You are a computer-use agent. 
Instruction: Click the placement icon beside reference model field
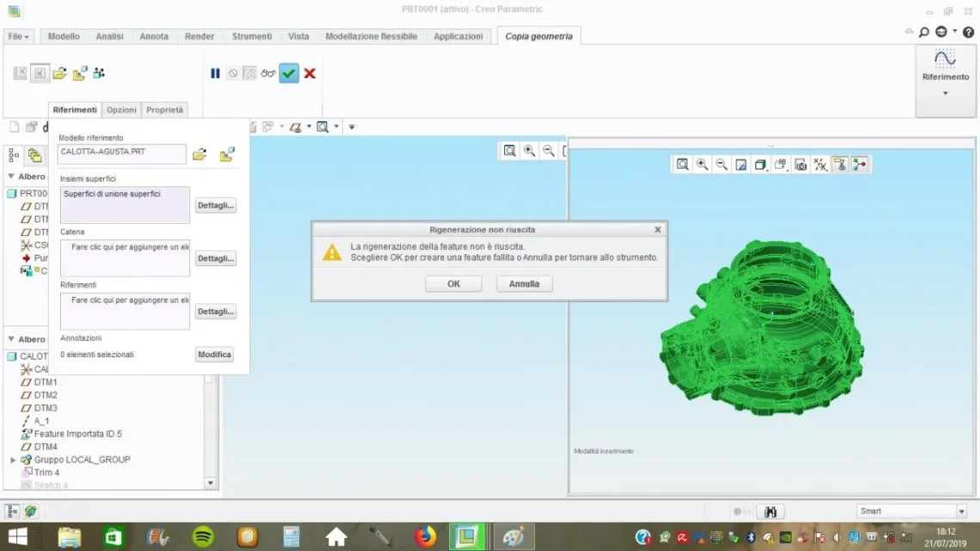[x=227, y=154]
